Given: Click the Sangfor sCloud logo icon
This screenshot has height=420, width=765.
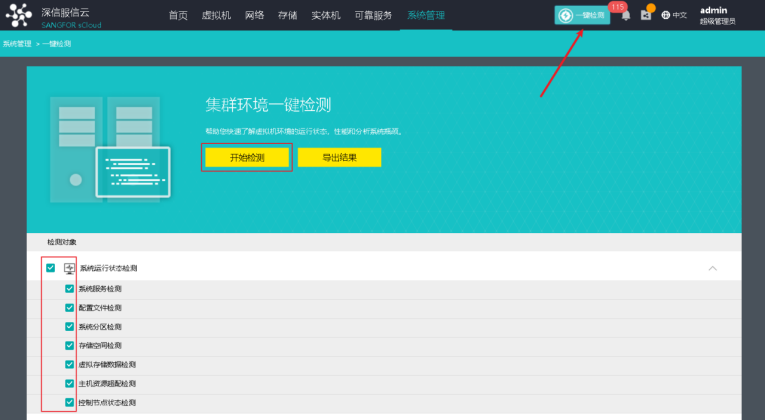Looking at the screenshot, I should pos(20,15).
